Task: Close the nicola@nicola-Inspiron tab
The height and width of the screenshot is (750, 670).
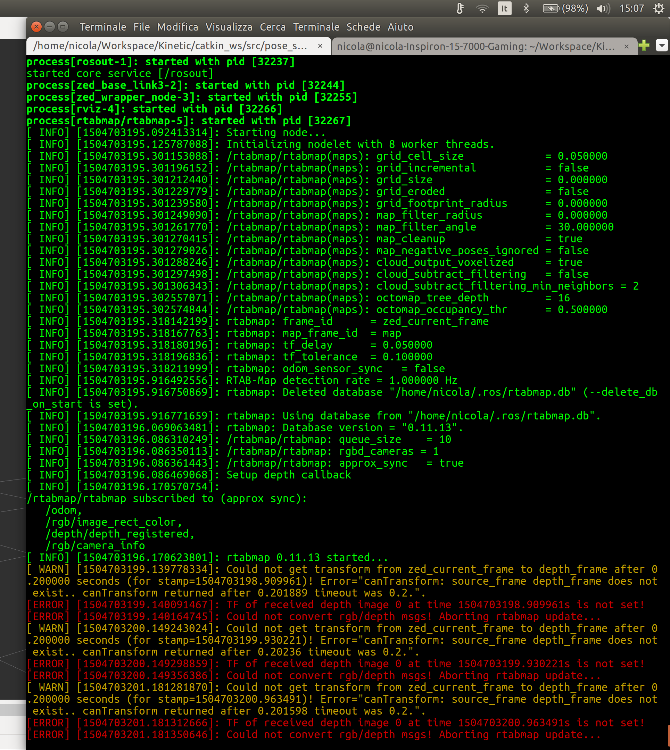Action: 628,46
